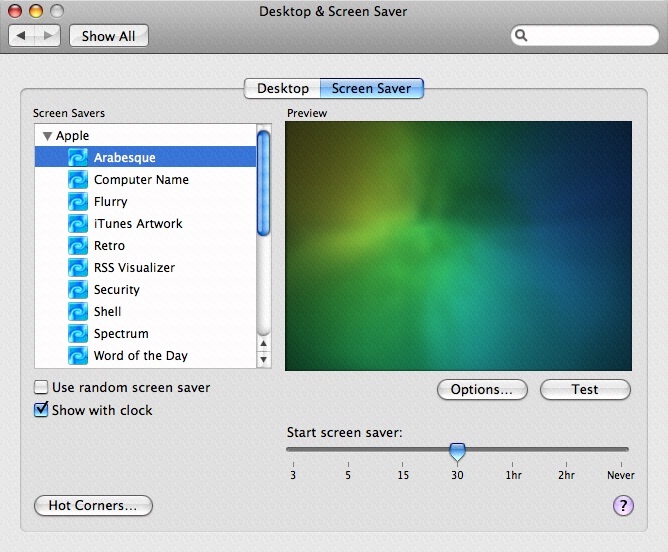This screenshot has width=668, height=552.
Task: Click the magnifying glass search icon
Action: [521, 35]
